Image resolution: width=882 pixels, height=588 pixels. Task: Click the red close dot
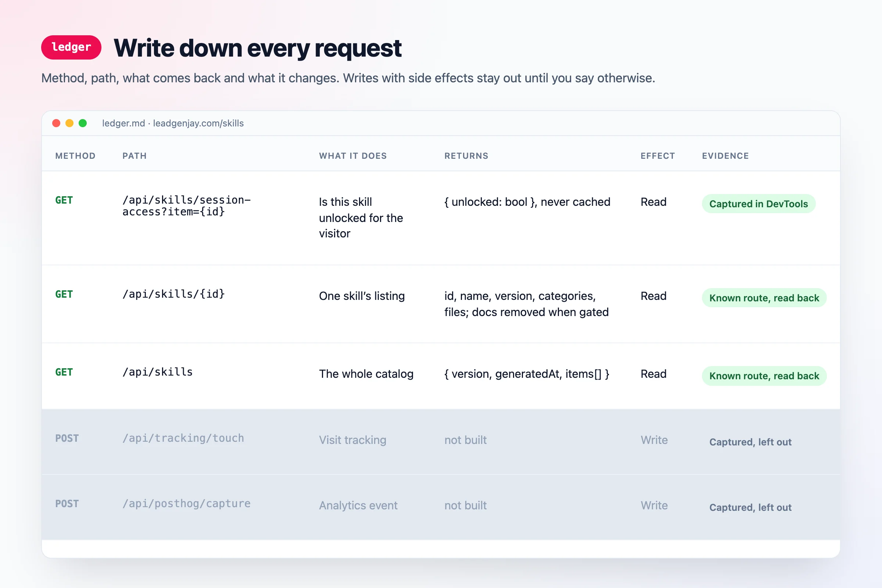pos(56,123)
